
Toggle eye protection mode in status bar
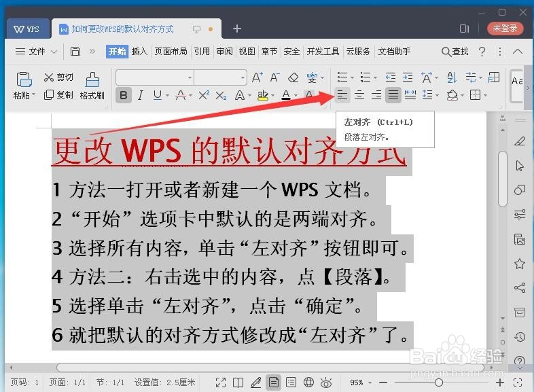(x=326, y=382)
